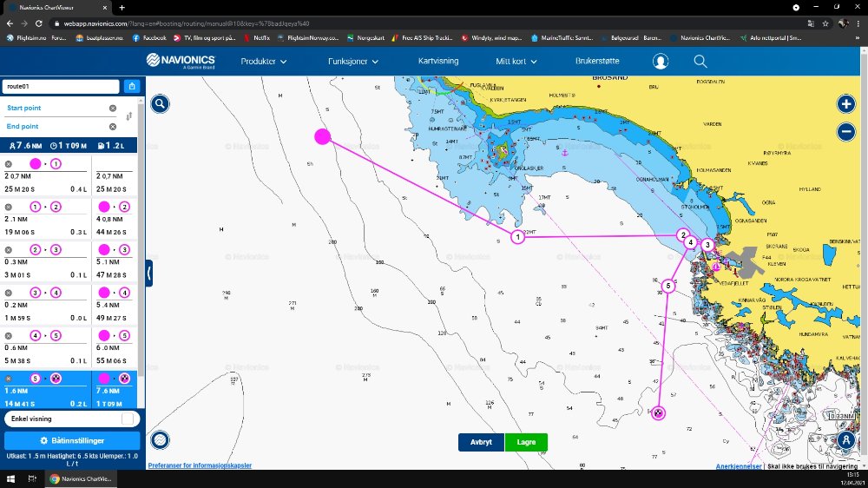
Task: Open Task View on taskbar
Action: [32, 479]
